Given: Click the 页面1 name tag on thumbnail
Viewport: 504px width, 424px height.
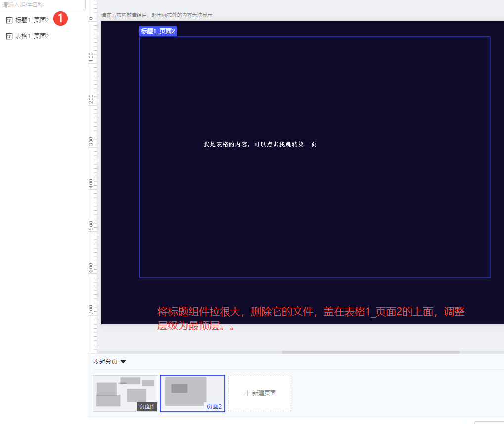Looking at the screenshot, I should [x=146, y=407].
